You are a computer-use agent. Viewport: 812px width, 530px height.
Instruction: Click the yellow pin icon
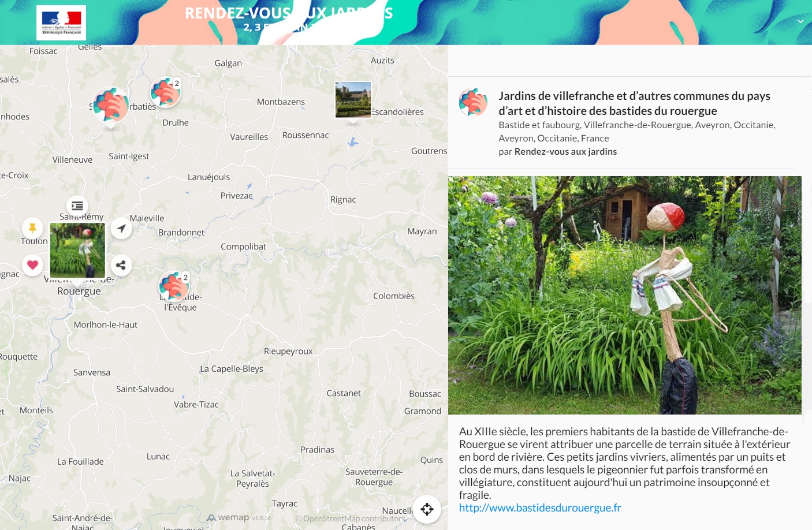pyautogui.click(x=32, y=228)
